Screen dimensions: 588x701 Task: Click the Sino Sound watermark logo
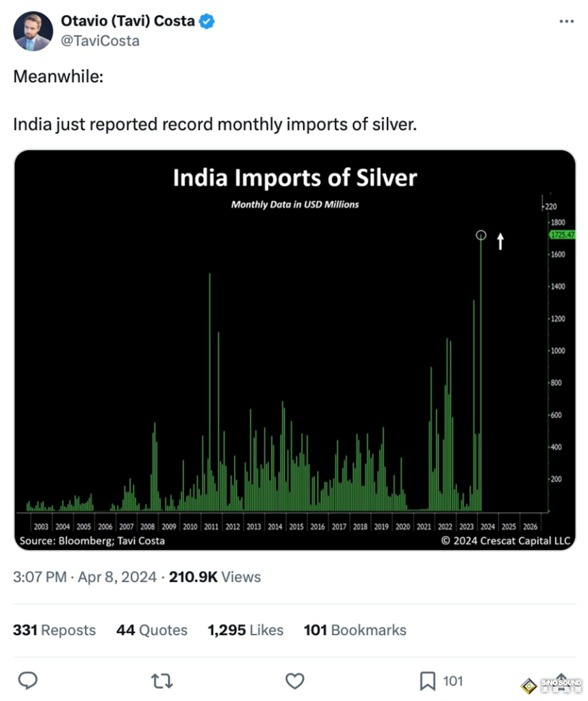pyautogui.click(x=552, y=685)
